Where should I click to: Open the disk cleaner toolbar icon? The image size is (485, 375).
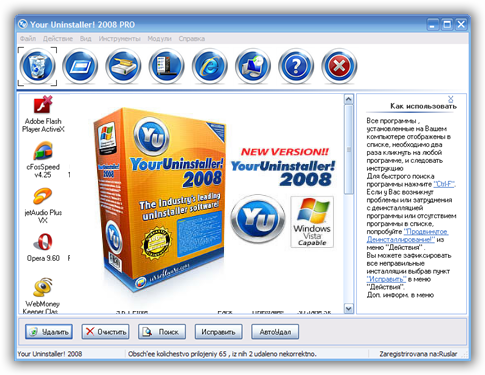tap(123, 66)
